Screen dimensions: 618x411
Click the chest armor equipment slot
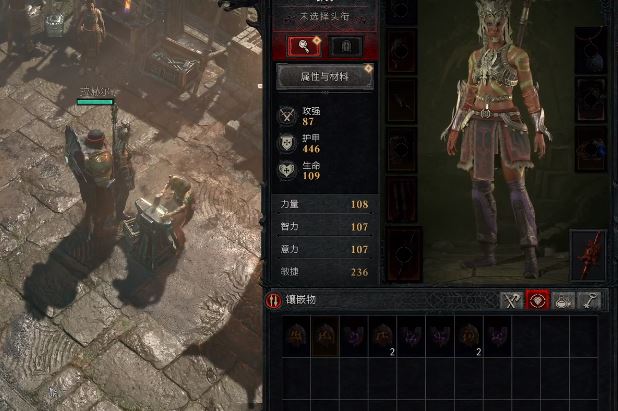coord(401,51)
